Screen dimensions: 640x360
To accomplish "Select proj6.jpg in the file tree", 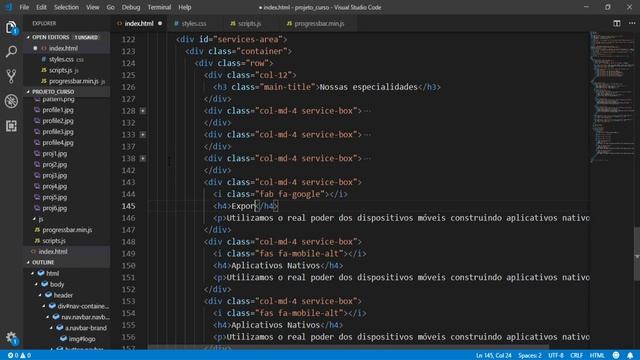I will click(55, 208).
